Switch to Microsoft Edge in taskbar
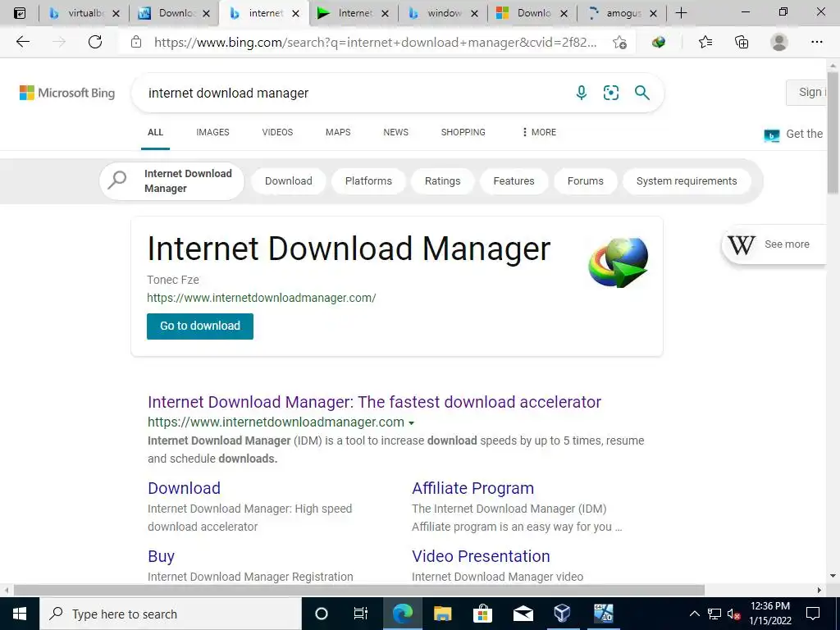The width and height of the screenshot is (840, 630). 402,614
